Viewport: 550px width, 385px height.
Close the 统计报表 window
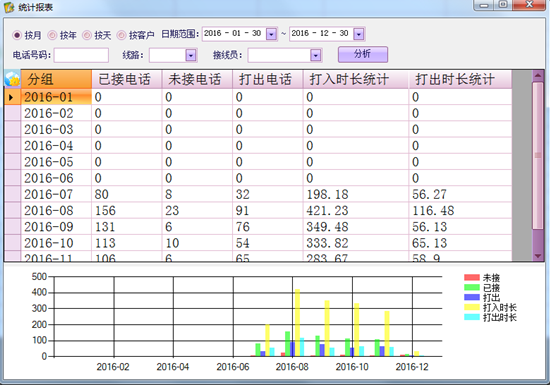[x=530, y=5]
